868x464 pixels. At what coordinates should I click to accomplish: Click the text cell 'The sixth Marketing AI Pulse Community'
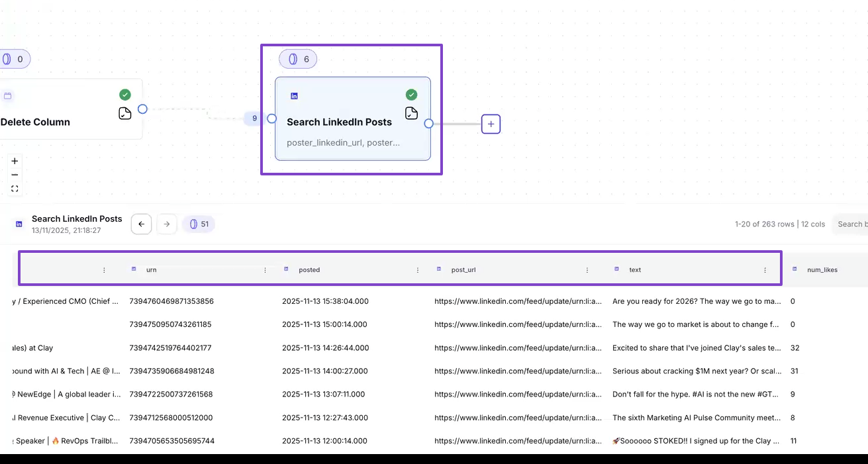coord(697,418)
